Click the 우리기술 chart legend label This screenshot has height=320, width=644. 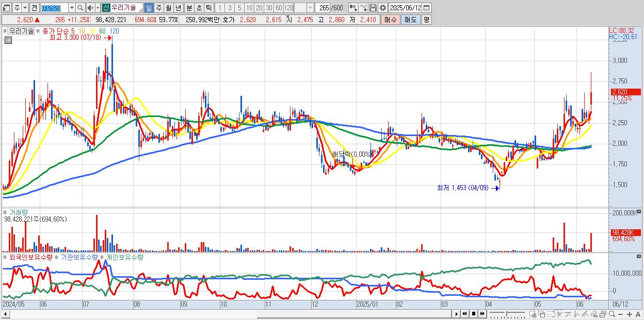pos(22,31)
